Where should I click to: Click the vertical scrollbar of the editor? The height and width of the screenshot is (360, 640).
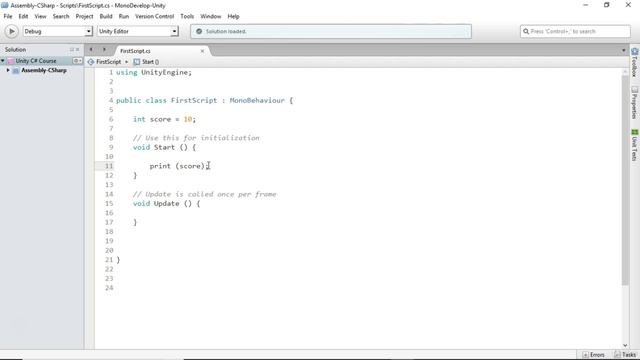(x=625, y=180)
